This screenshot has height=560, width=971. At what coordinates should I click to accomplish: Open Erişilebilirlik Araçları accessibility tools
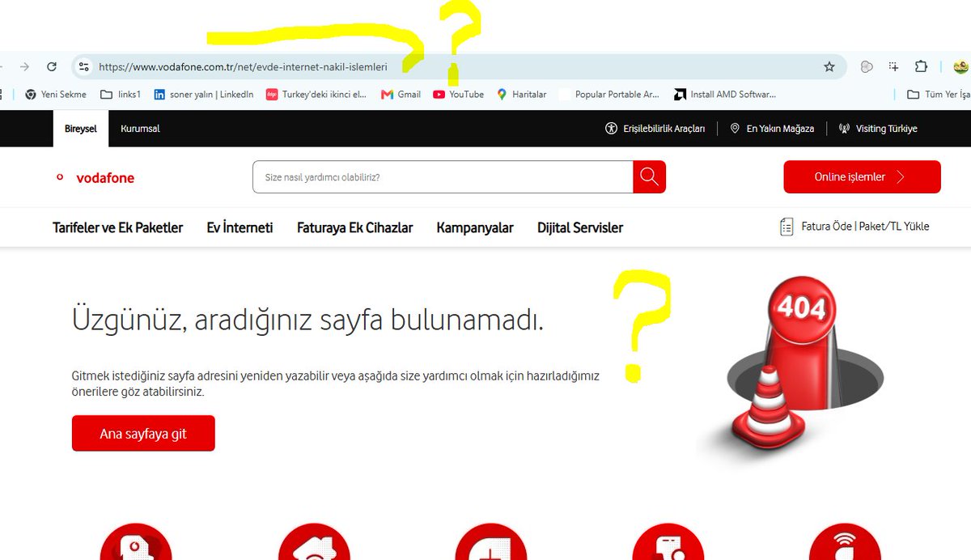click(x=655, y=129)
